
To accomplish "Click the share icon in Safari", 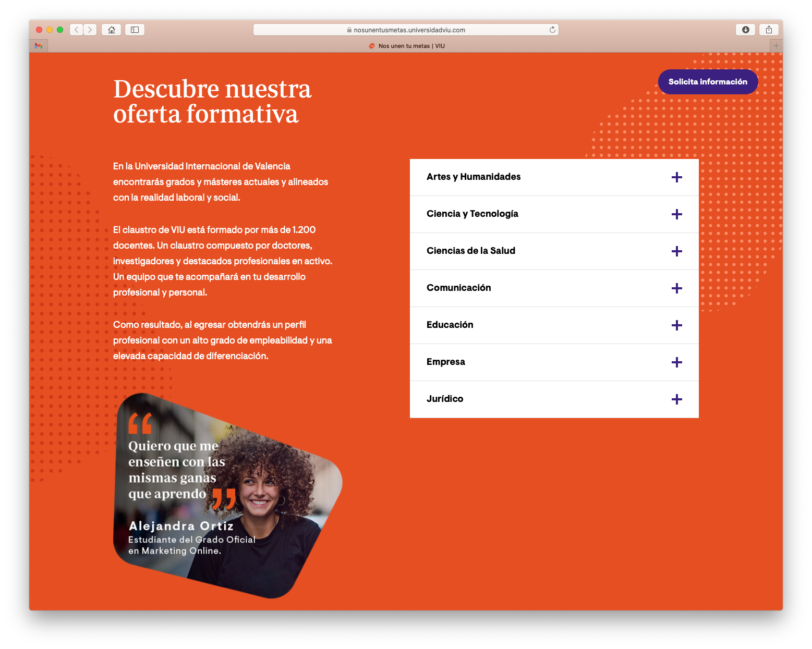I will [769, 30].
